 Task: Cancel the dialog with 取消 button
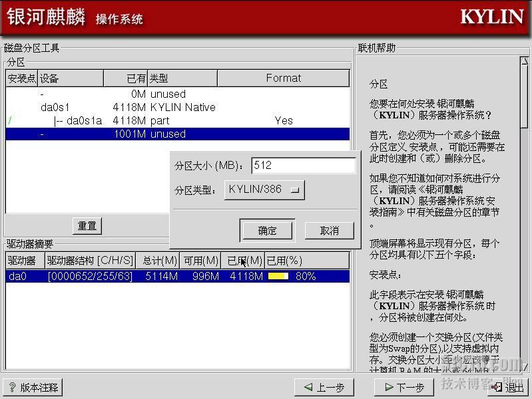click(329, 231)
